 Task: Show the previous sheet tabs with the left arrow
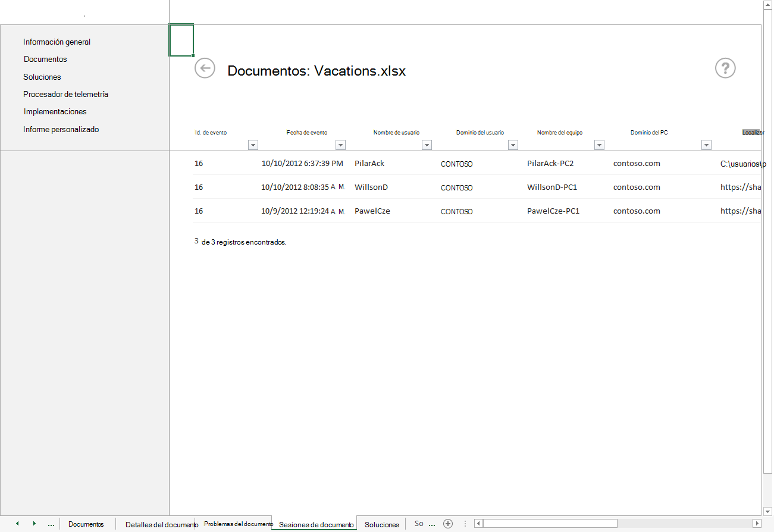pos(17,524)
